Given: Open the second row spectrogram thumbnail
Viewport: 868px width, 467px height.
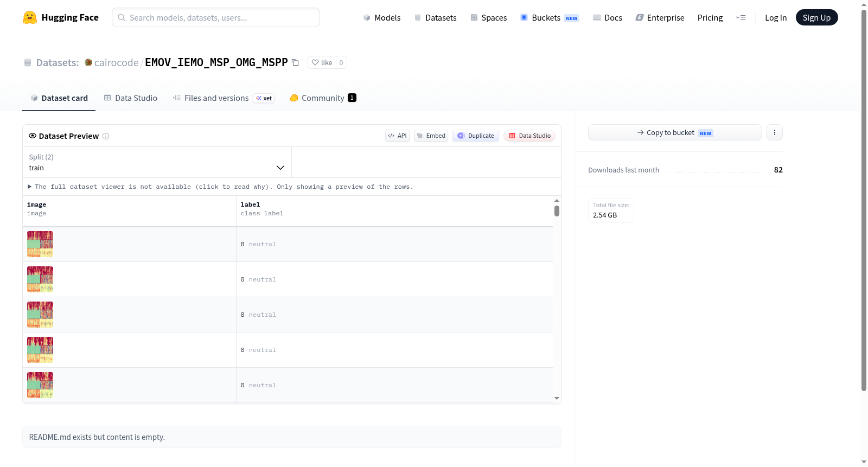Looking at the screenshot, I should (x=40, y=279).
